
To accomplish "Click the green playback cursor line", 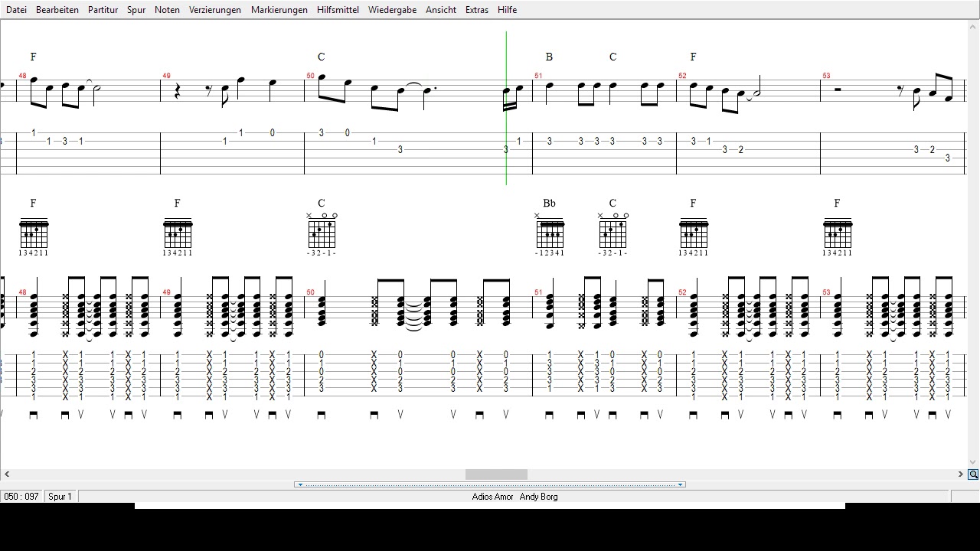I will click(506, 107).
